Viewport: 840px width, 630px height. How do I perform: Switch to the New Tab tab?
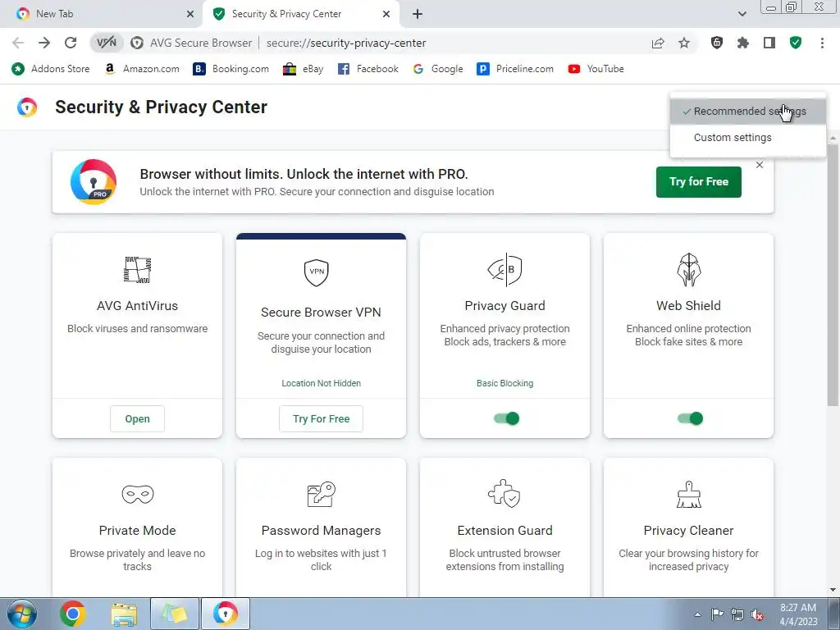pyautogui.click(x=101, y=14)
